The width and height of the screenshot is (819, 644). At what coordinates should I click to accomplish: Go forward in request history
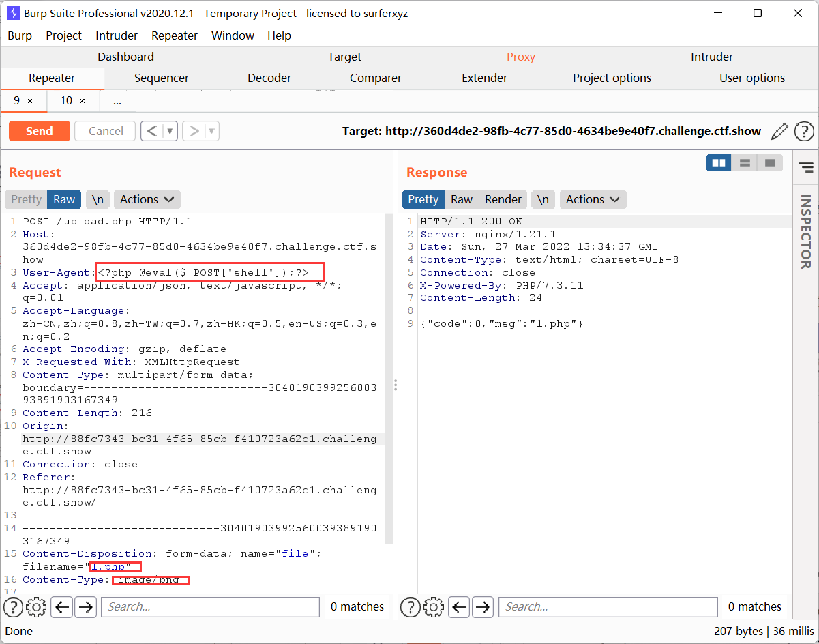tap(194, 131)
